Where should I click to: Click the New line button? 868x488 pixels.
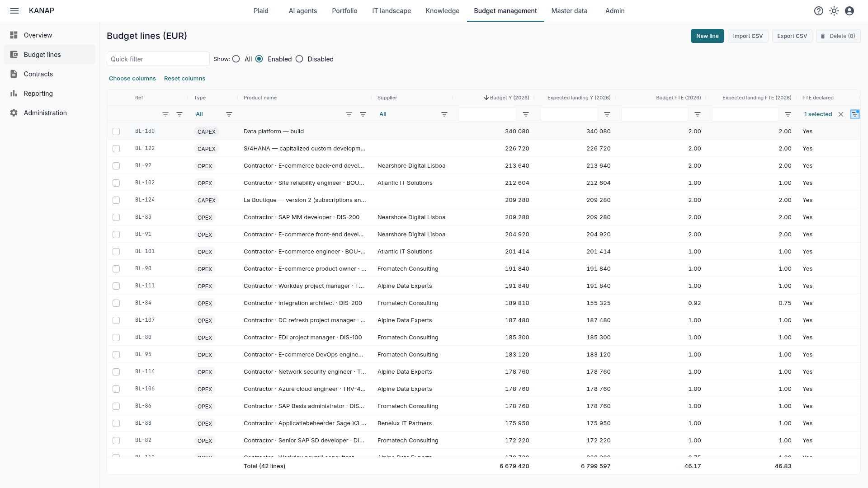point(707,36)
